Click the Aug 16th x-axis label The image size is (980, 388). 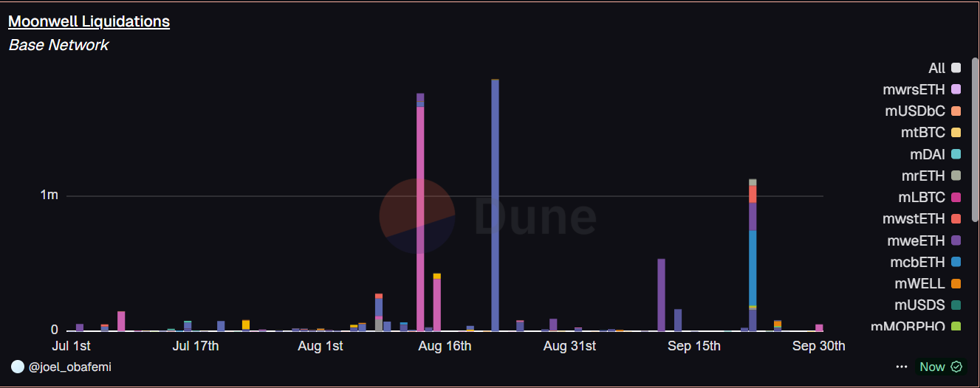tap(445, 346)
